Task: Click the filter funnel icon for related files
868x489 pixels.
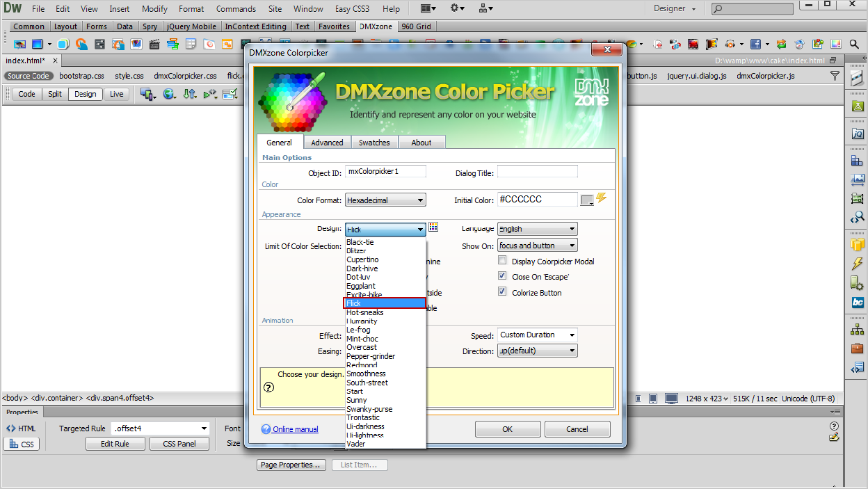Action: point(835,76)
